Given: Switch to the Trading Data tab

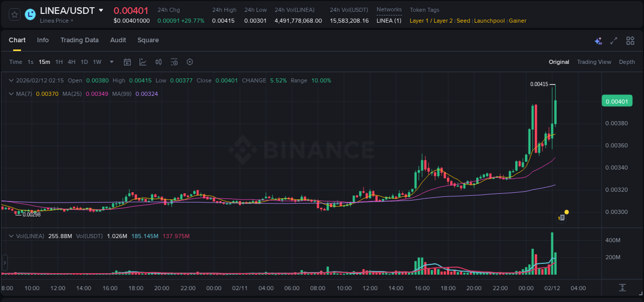Looking at the screenshot, I should (x=79, y=40).
